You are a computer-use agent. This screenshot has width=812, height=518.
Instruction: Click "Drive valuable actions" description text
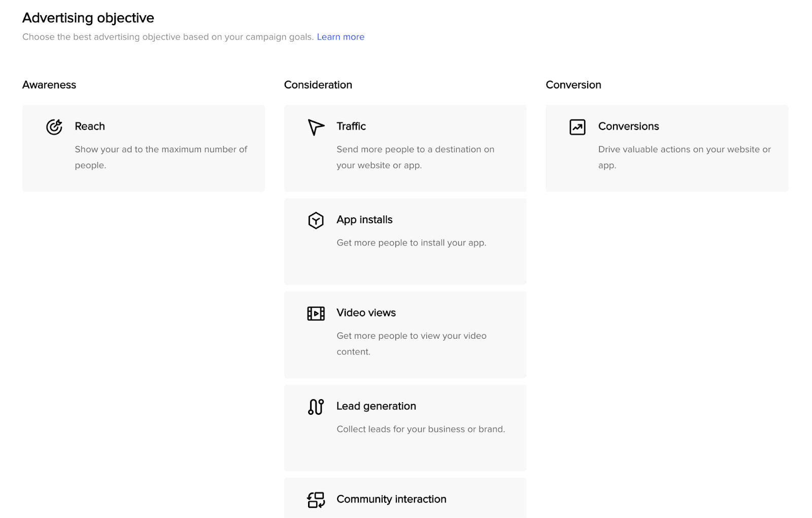click(x=684, y=150)
